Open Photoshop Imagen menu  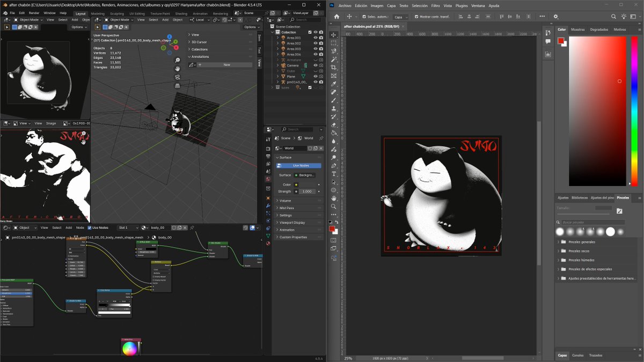pos(377,5)
